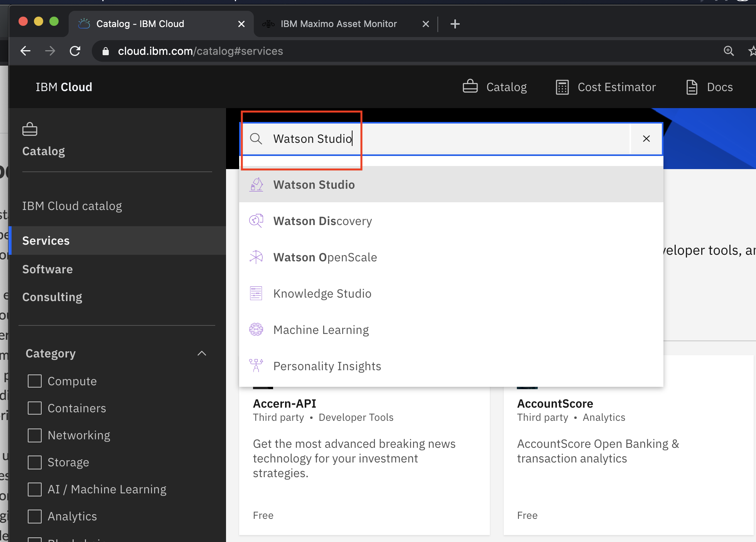Collapse the Category filter section
This screenshot has height=542, width=756.
pos(202,353)
